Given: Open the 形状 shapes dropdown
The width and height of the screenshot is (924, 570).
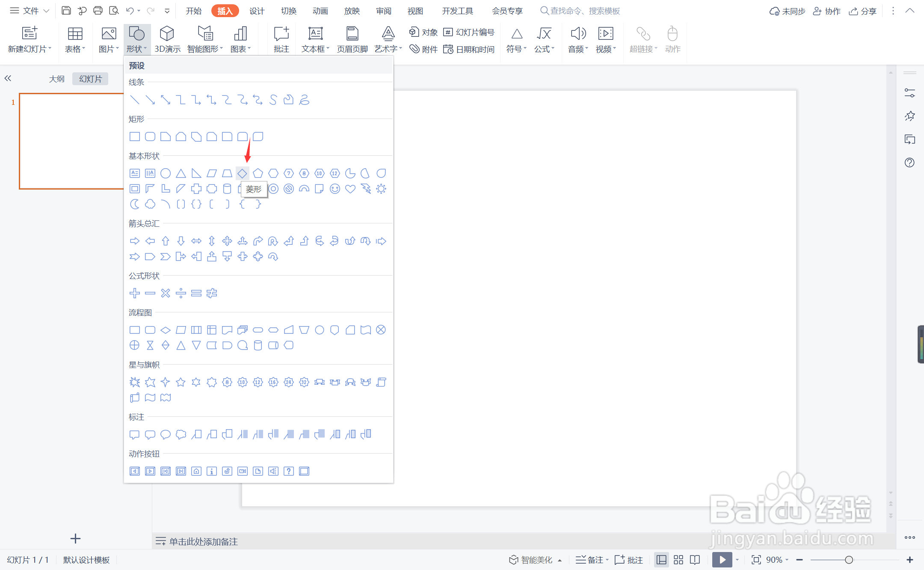Looking at the screenshot, I should pyautogui.click(x=137, y=39).
